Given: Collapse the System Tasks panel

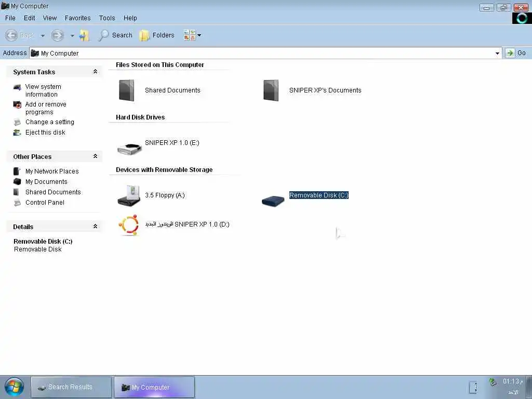Looking at the screenshot, I should 96,72.
